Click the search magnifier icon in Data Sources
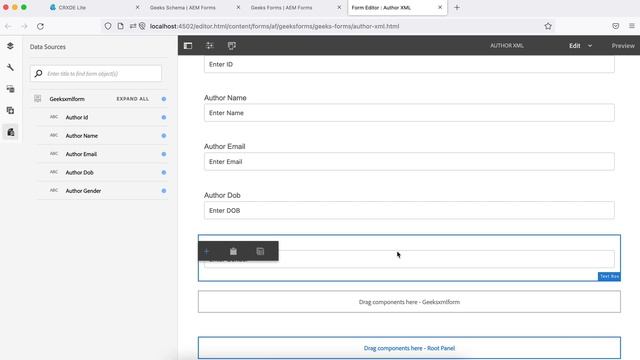 [x=38, y=73]
